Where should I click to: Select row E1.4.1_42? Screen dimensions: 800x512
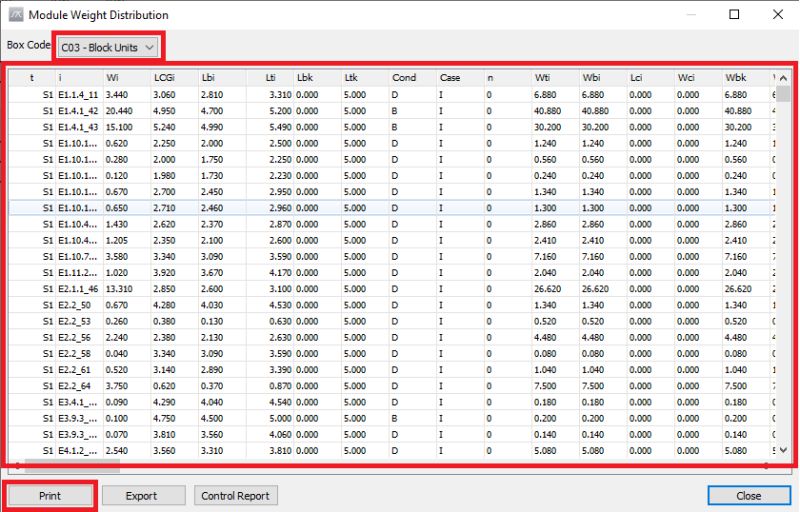tap(392, 111)
